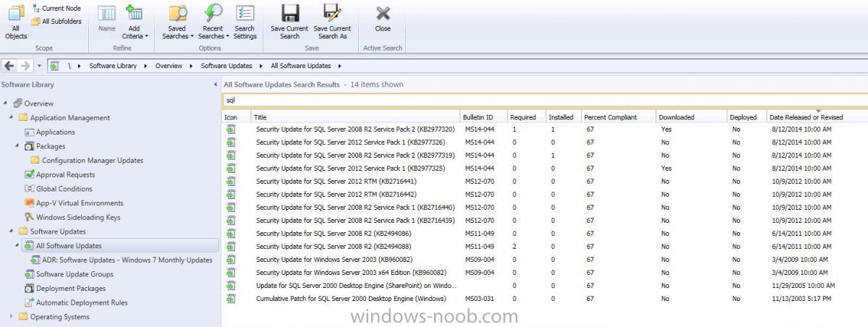Sort by the Title column header
Screen dimensions: 868x327
coord(354,117)
